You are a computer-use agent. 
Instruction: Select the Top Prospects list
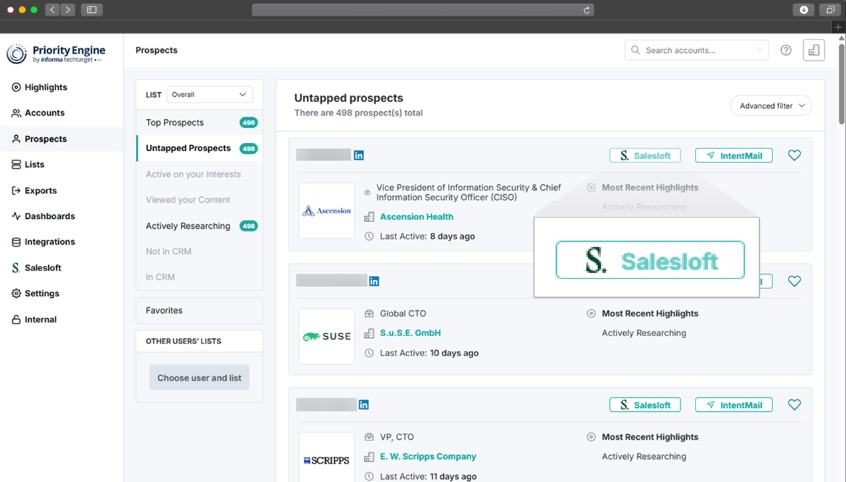(199, 123)
